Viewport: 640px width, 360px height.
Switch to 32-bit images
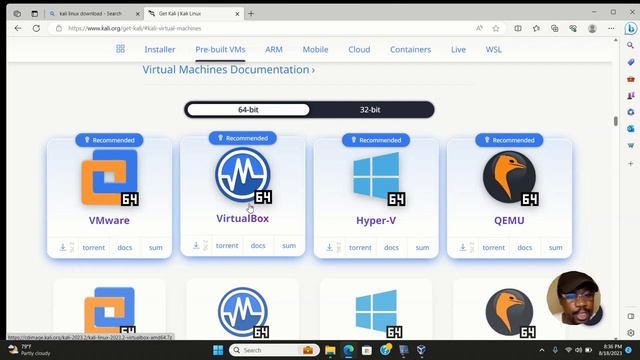[x=370, y=109]
